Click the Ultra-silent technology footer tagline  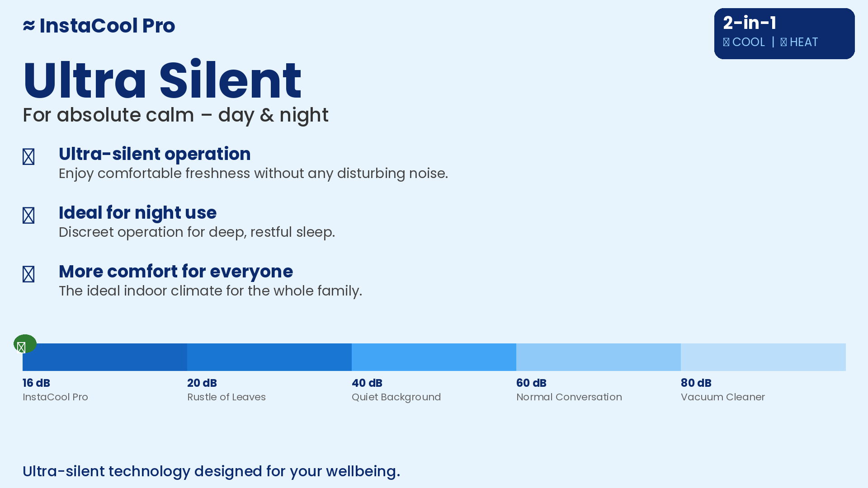211,471
